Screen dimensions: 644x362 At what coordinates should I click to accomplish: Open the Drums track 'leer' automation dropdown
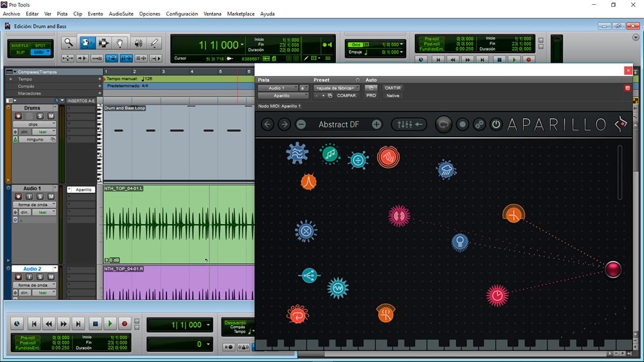(43, 131)
